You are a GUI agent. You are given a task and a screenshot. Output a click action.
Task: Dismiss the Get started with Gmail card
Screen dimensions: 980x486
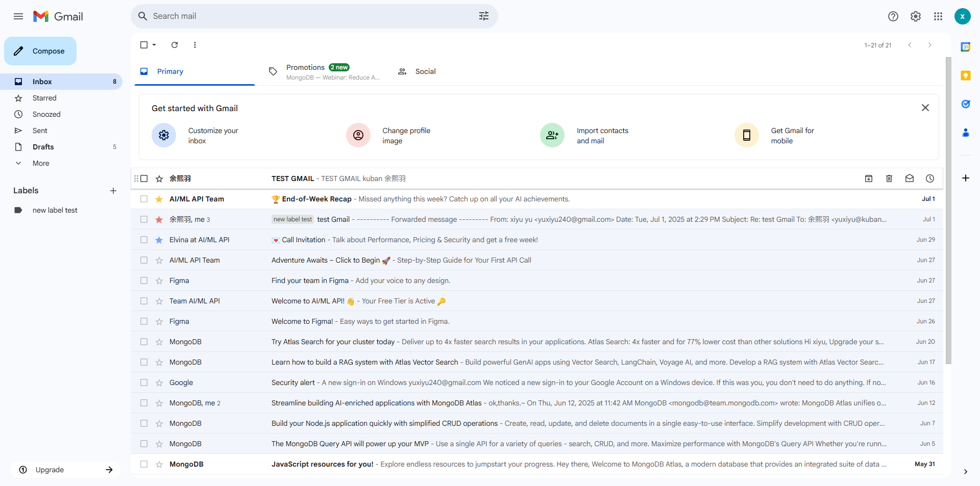925,108
